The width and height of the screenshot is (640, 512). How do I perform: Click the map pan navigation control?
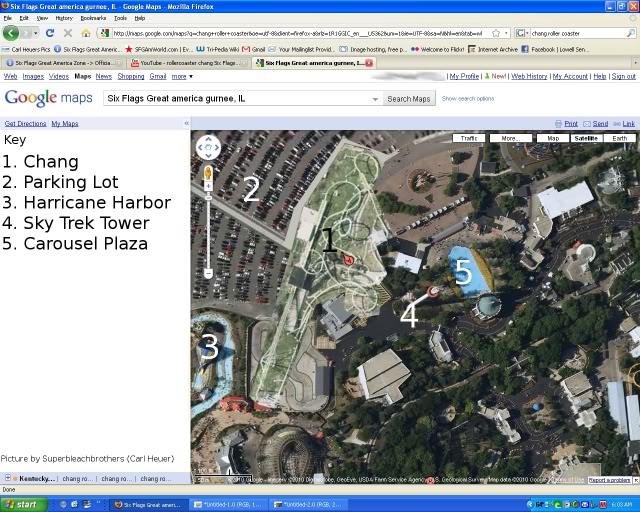tap(208, 148)
